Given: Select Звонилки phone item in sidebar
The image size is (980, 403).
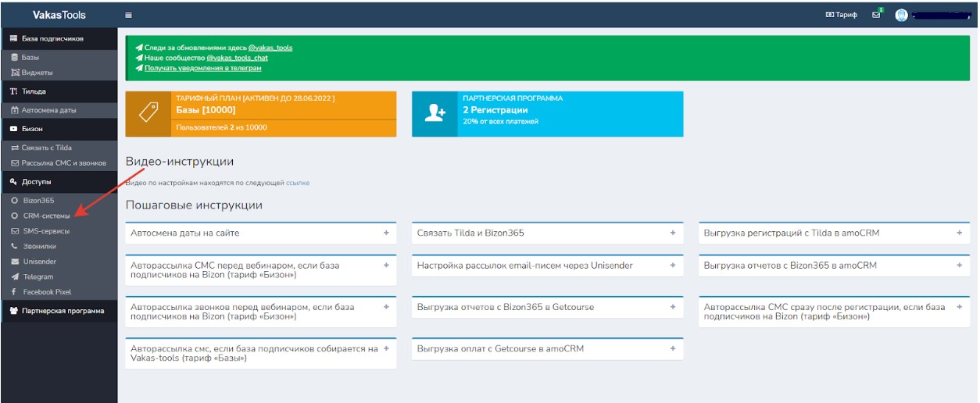Looking at the screenshot, I should [x=39, y=246].
